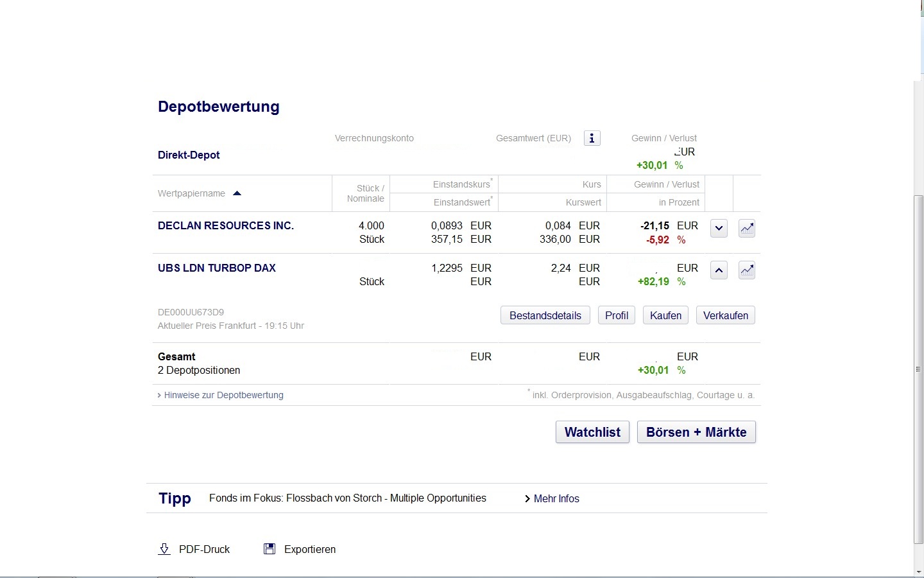924x578 pixels.
Task: Click the Exportieren disk icon
Action: (x=269, y=548)
